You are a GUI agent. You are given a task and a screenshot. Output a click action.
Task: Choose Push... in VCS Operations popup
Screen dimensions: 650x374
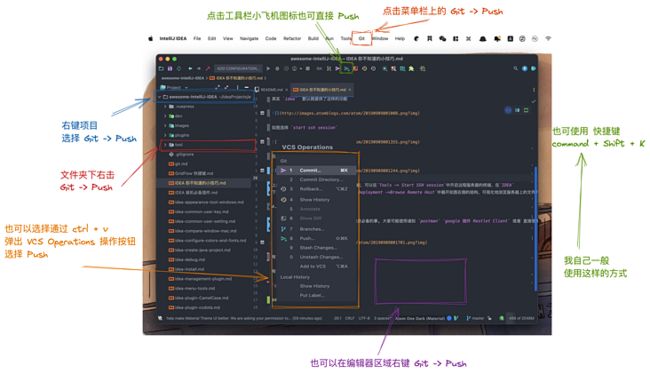[x=316, y=238]
